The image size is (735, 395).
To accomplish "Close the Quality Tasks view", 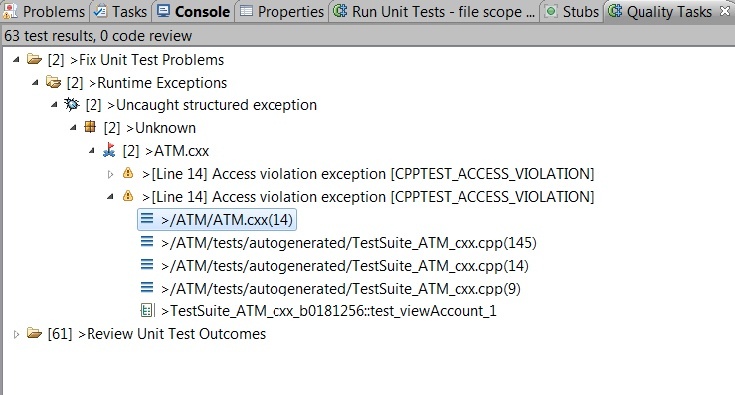I will [x=725, y=11].
